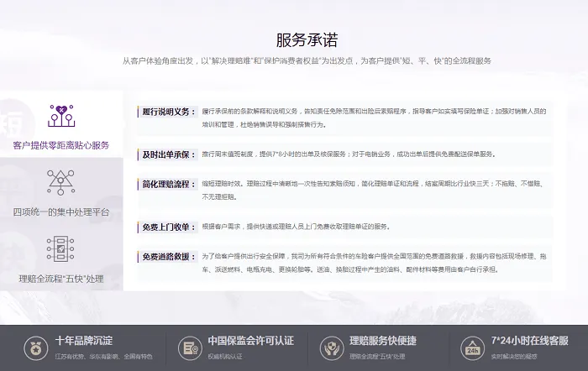Open the 7*24小时在线客服 link
This screenshot has height=371, width=588.
pyautogui.click(x=531, y=341)
